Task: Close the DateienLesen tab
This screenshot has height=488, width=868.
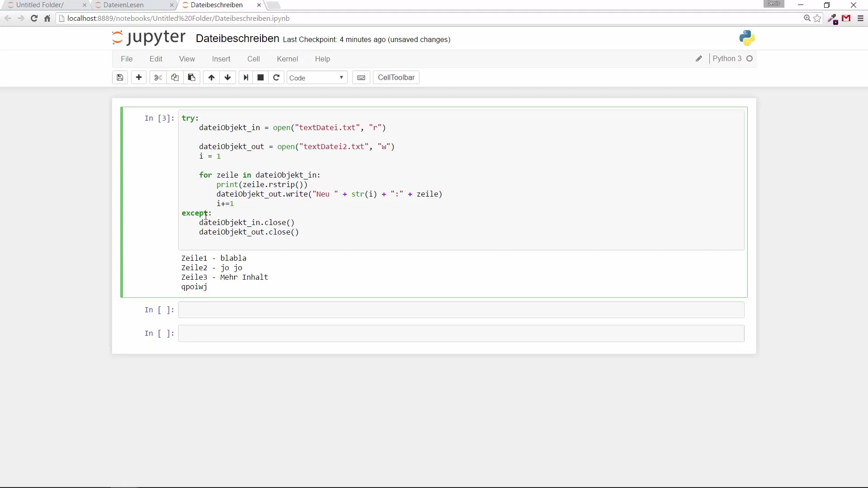Action: tap(171, 5)
